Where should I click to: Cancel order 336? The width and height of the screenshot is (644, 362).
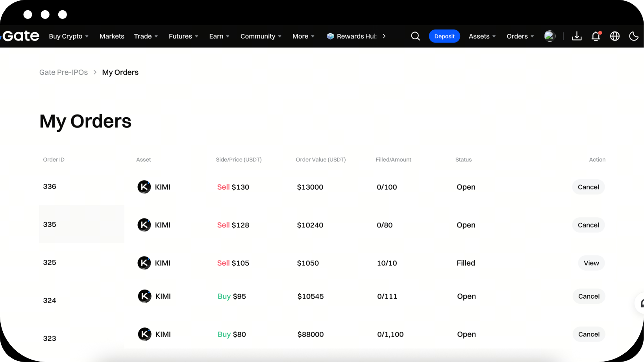pyautogui.click(x=588, y=187)
